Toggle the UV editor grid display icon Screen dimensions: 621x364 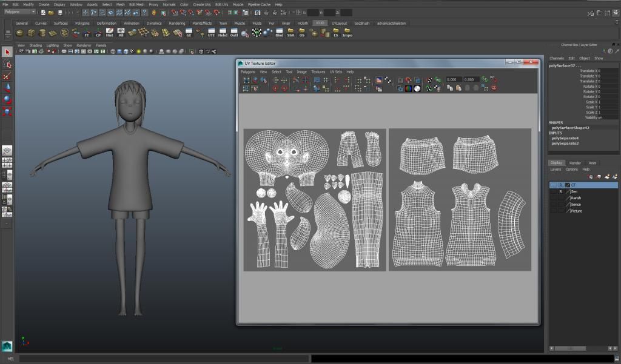pos(400,80)
